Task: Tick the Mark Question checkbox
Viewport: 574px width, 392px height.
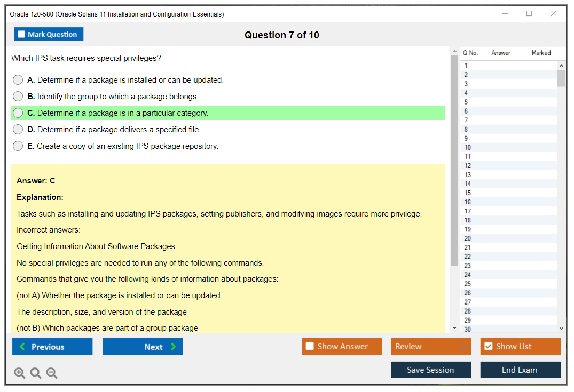Action: coord(22,35)
